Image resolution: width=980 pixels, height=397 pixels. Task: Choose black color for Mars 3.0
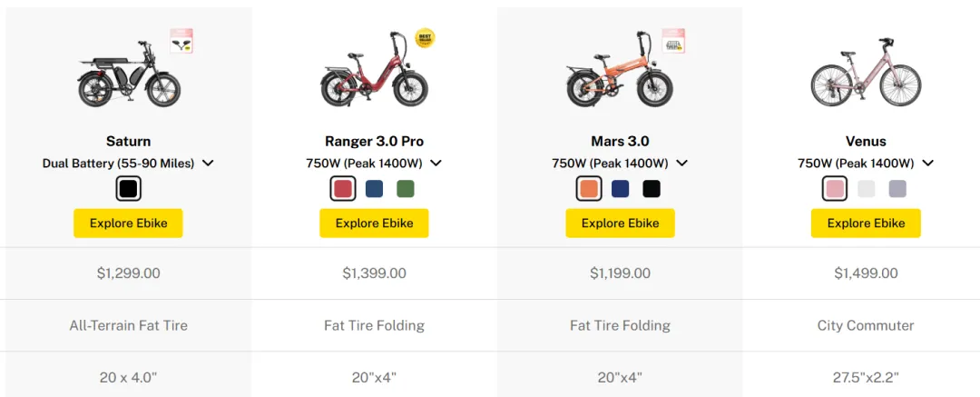(652, 188)
